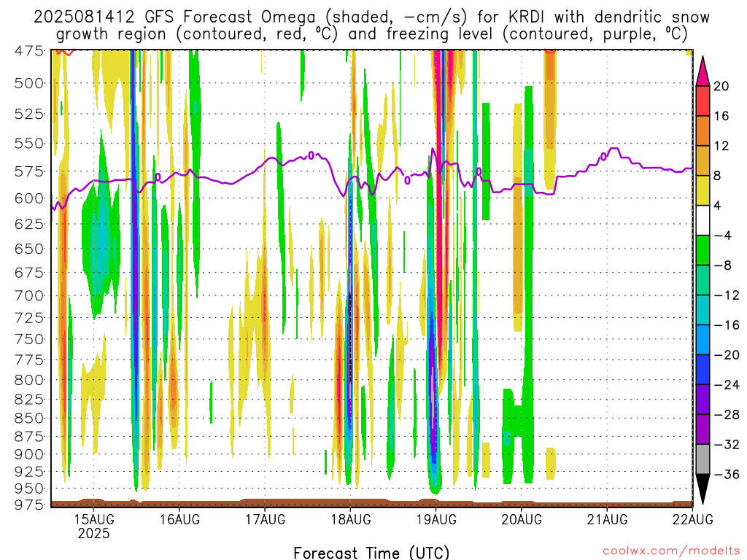This screenshot has width=747, height=560.
Task: Click the 18AUG time axis label
Action: coord(351,519)
